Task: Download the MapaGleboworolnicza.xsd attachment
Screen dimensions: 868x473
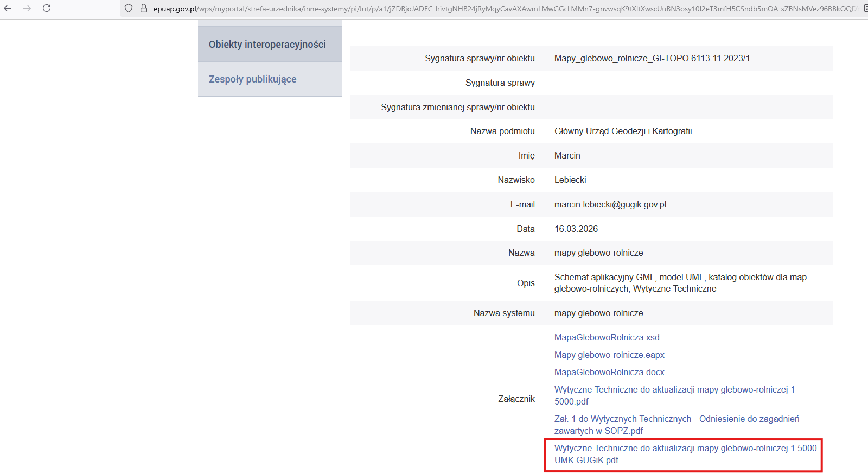Action: click(x=607, y=338)
